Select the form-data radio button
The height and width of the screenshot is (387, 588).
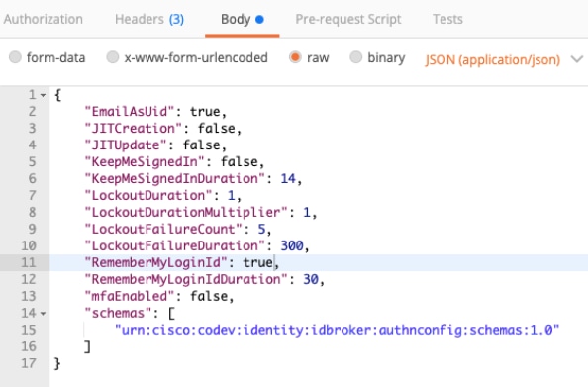pyautogui.click(x=15, y=57)
